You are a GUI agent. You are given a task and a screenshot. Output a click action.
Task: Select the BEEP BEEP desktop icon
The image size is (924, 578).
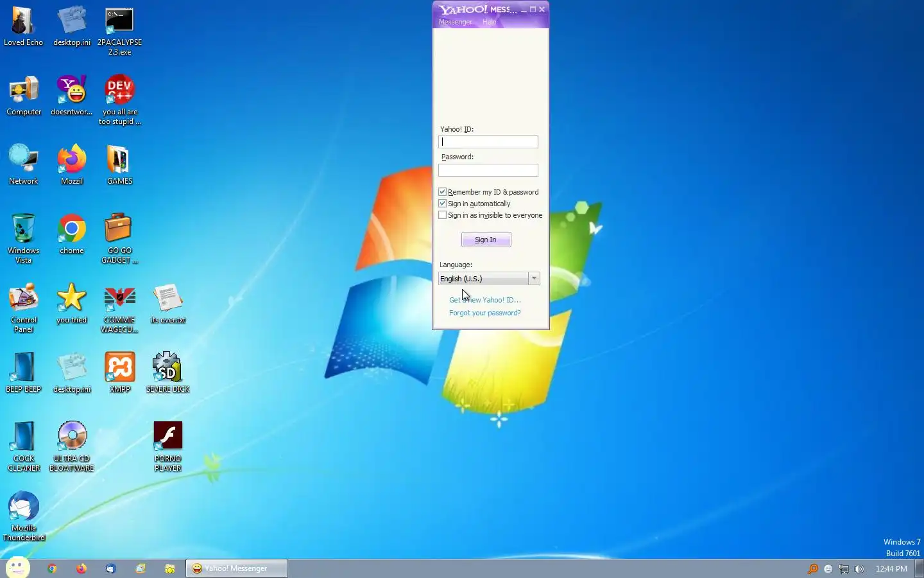23,374
